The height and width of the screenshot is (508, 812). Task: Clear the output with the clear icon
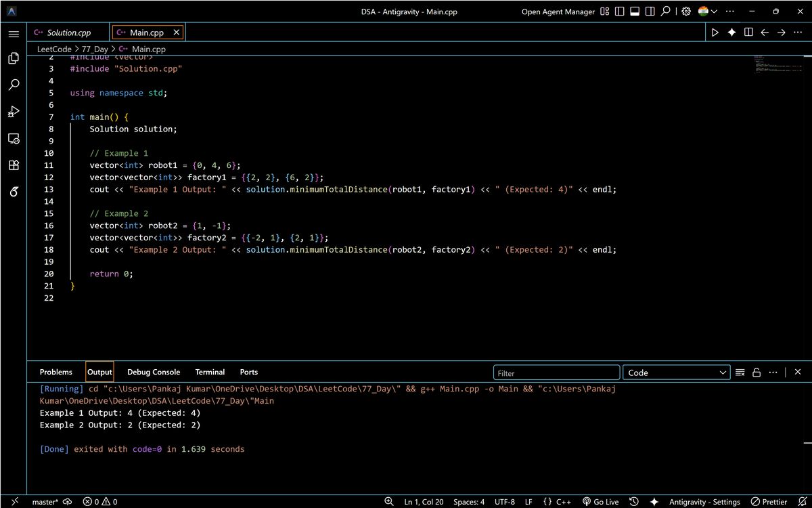(740, 373)
